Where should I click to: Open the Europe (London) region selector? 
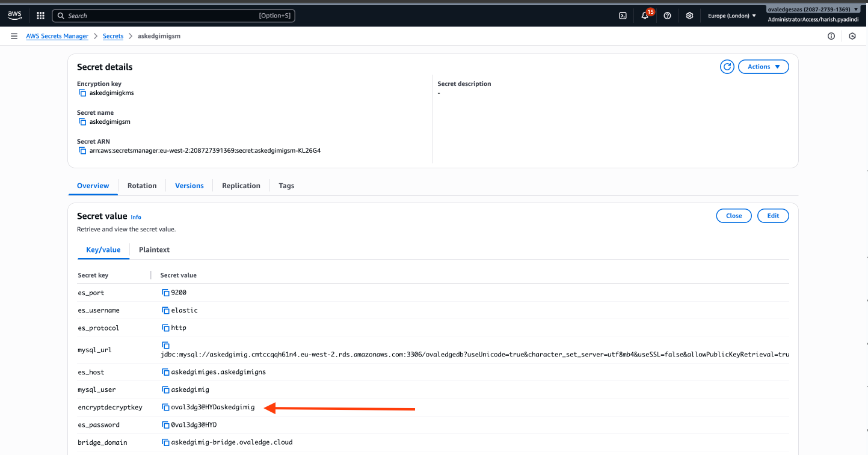[x=731, y=16]
